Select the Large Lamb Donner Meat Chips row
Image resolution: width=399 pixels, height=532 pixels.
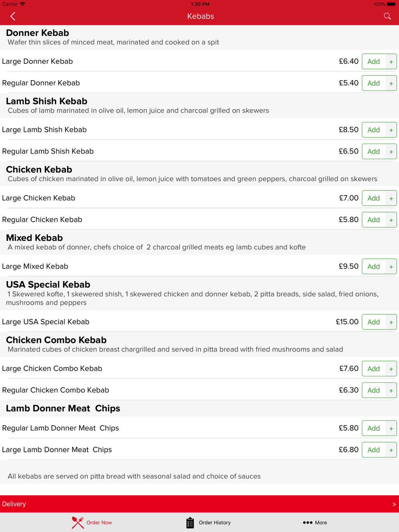pos(160,449)
